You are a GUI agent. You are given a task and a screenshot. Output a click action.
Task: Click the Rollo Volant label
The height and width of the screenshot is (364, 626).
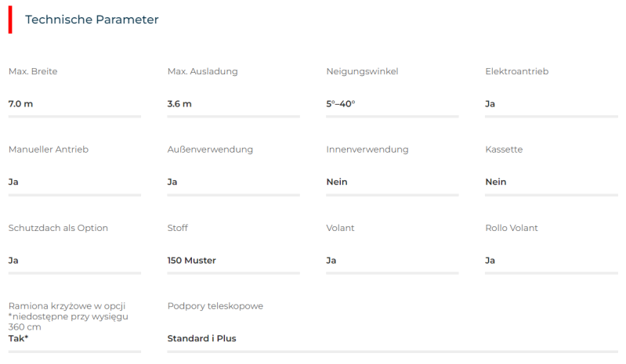tap(512, 228)
